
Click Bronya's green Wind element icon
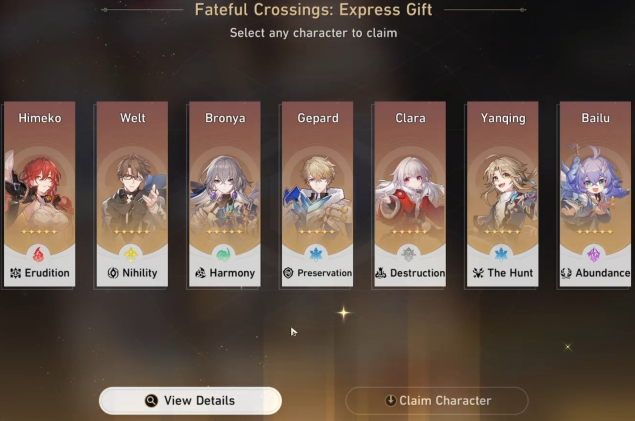pos(223,254)
